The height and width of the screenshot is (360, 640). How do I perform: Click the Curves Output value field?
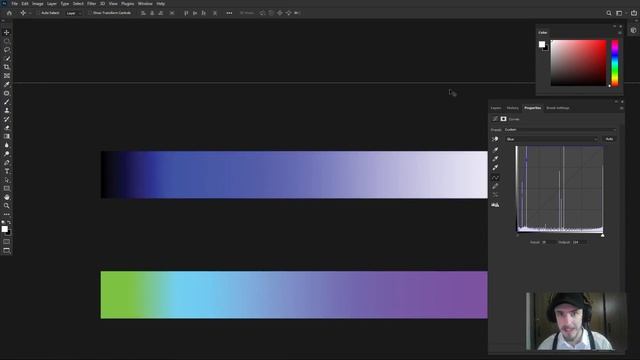pos(579,242)
